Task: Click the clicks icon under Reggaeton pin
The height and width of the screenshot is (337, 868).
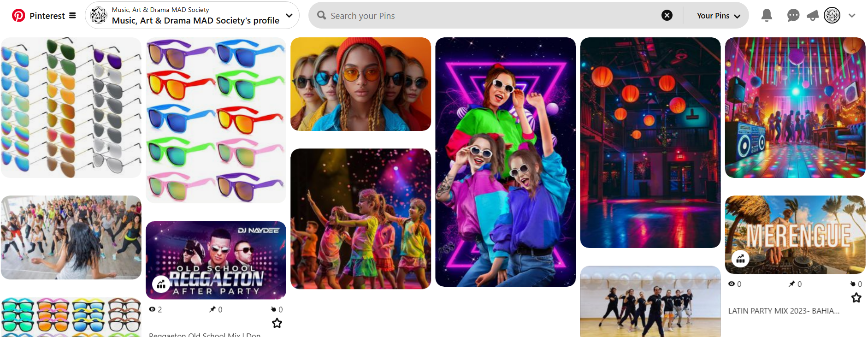Action: [273, 309]
